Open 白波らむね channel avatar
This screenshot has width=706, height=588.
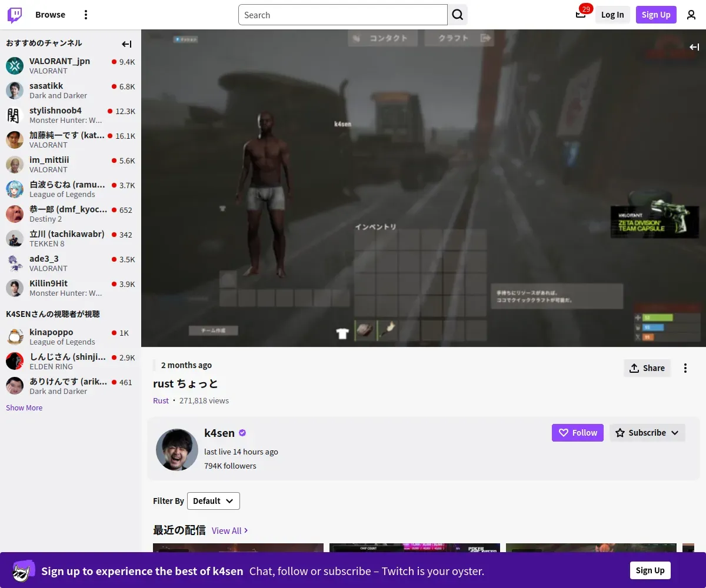tap(15, 189)
